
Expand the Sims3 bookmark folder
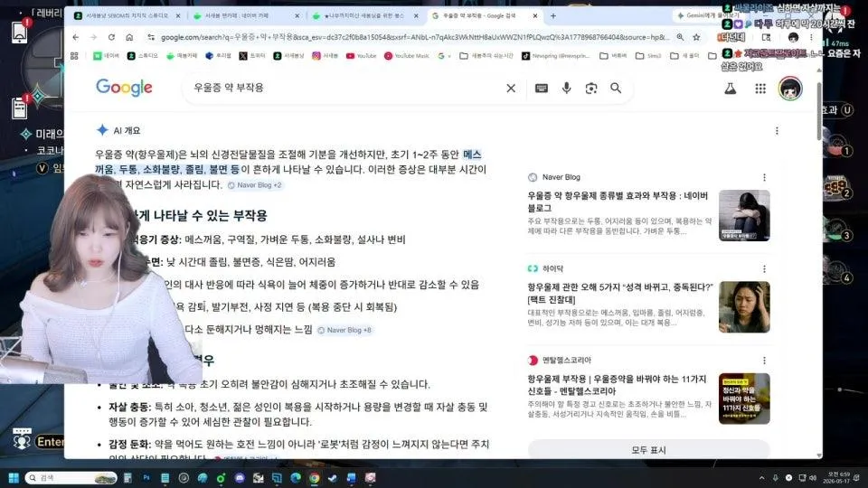(x=648, y=56)
